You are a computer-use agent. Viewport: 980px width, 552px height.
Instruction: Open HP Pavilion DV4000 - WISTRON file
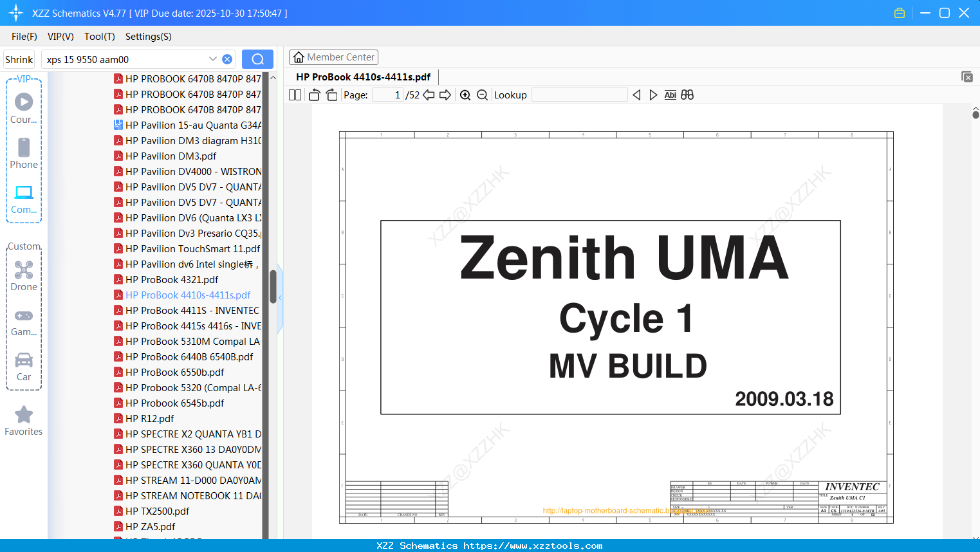pos(187,172)
